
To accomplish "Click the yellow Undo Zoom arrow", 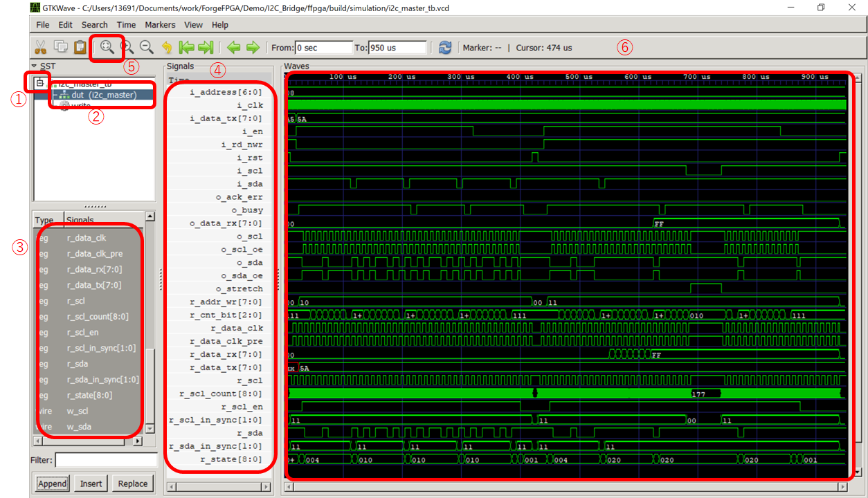I will coord(166,47).
